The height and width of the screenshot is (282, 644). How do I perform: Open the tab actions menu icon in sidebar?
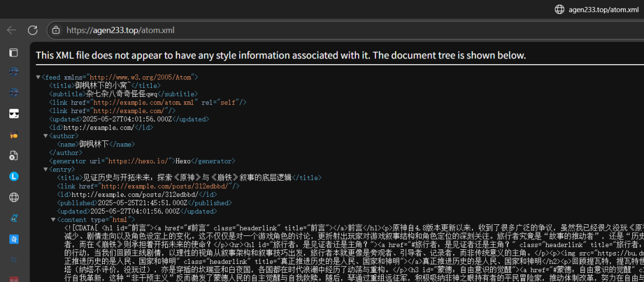click(14, 52)
